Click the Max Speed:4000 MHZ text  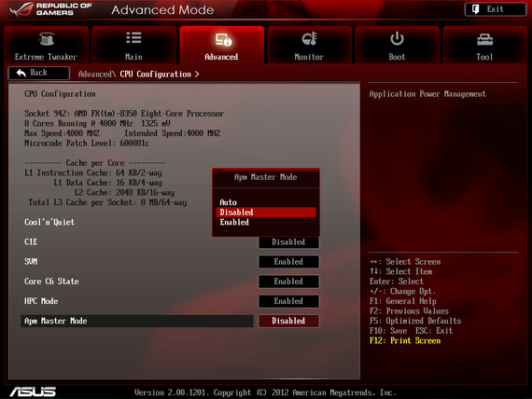(63, 133)
